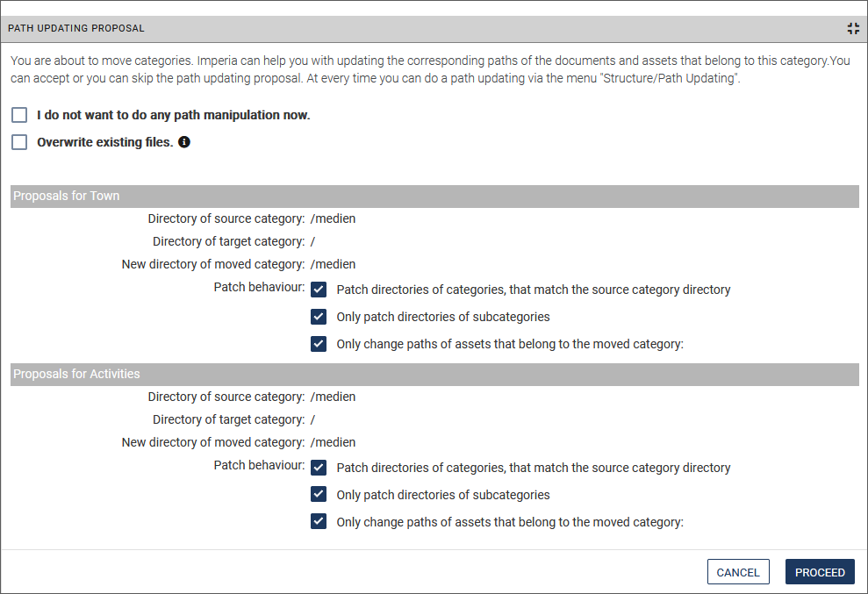Uncheck 'Only change paths of assets' for Town
The image size is (868, 594).
coord(319,343)
